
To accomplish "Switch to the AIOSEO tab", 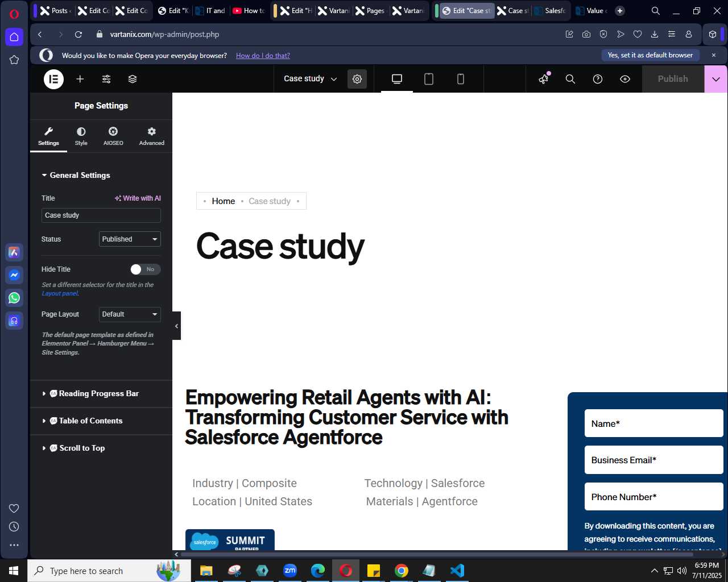I will click(113, 136).
